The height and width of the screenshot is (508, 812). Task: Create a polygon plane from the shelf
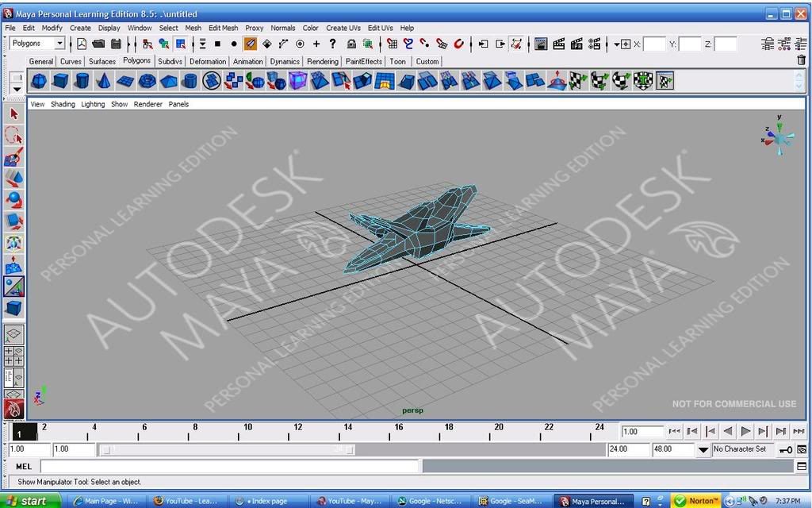click(125, 81)
